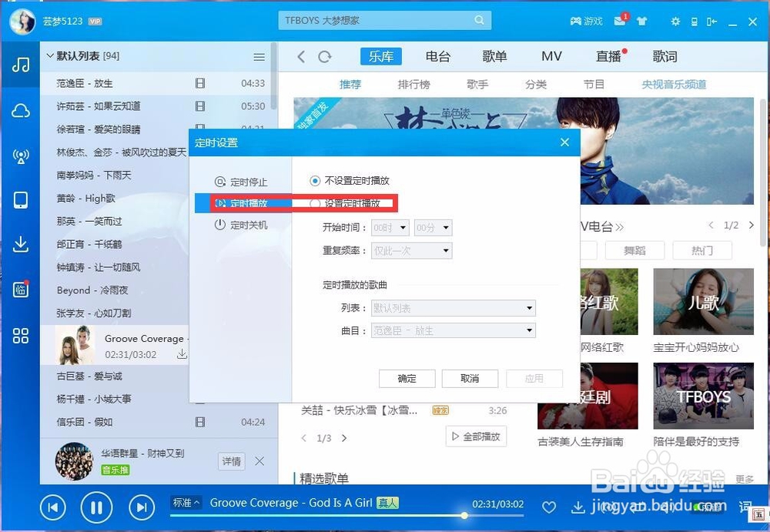
Task: Confirm timer settings with 确定 button
Action: point(407,378)
